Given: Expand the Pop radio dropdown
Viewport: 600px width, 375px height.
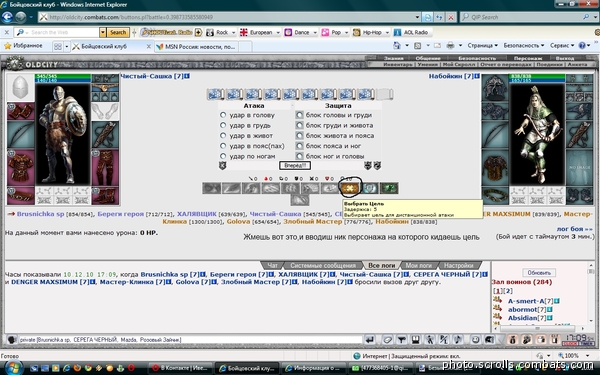Looking at the screenshot, I should 346,33.
